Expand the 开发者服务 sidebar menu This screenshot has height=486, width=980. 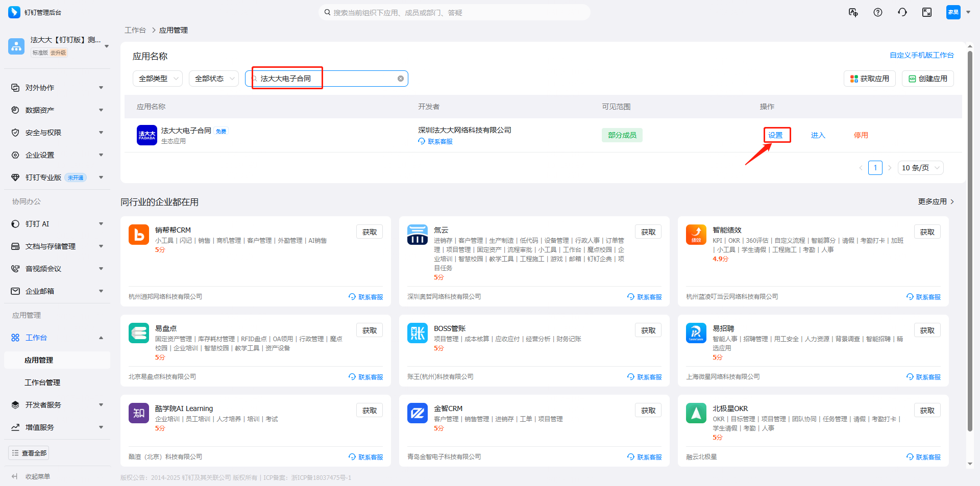coord(57,405)
